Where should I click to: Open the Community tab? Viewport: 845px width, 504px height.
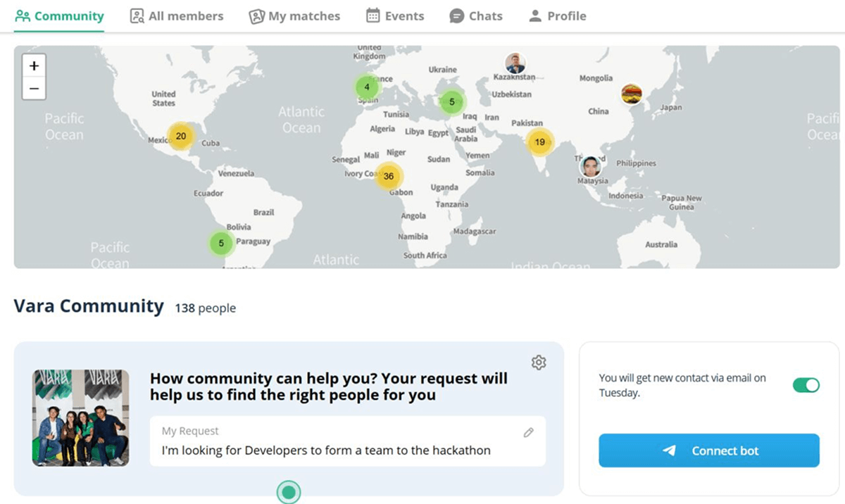coord(59,16)
